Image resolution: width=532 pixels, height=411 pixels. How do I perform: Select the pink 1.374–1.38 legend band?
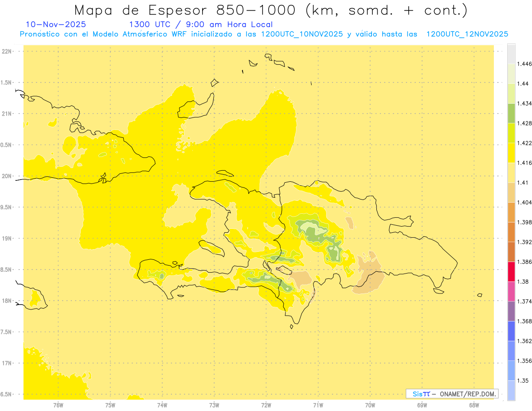tap(511, 291)
